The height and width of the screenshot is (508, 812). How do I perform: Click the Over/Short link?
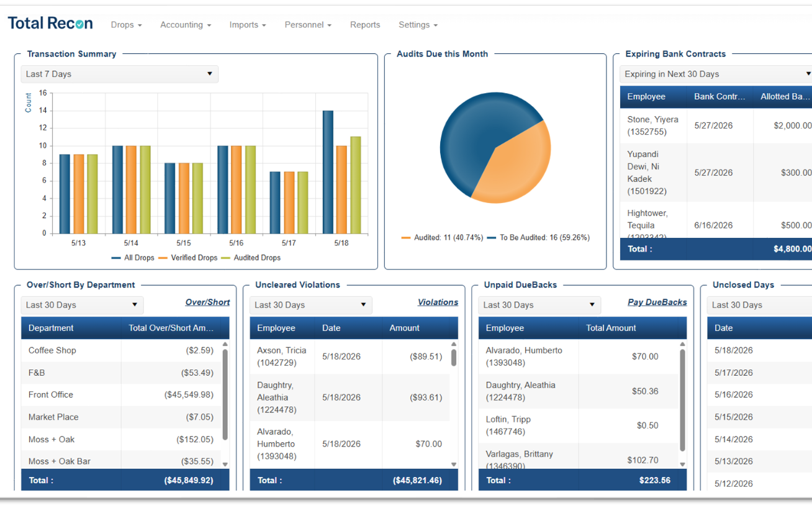pos(207,302)
